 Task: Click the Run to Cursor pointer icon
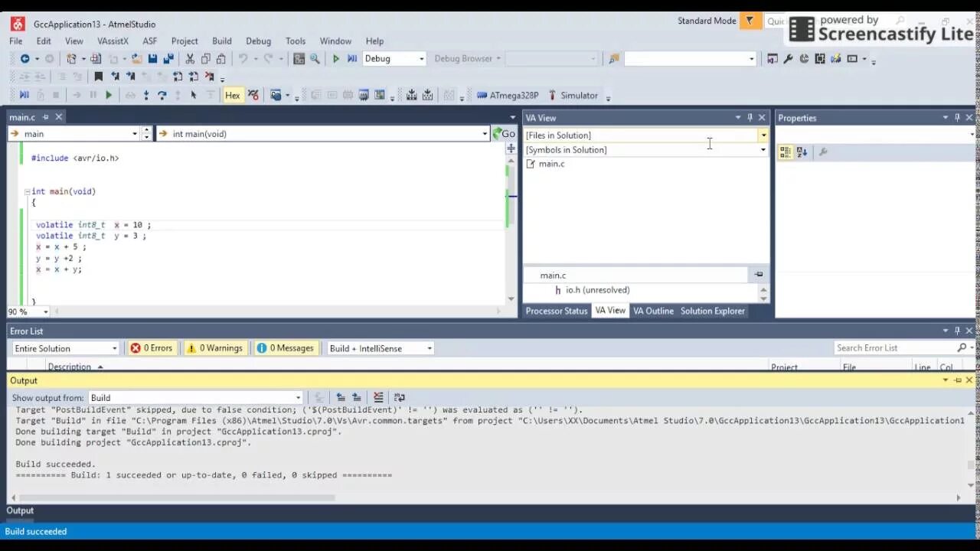click(x=193, y=96)
